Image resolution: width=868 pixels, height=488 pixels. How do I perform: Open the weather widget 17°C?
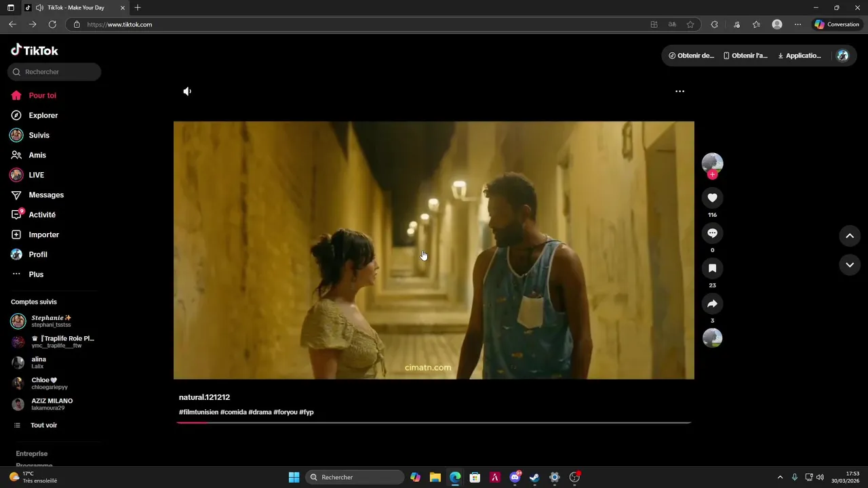(33, 477)
